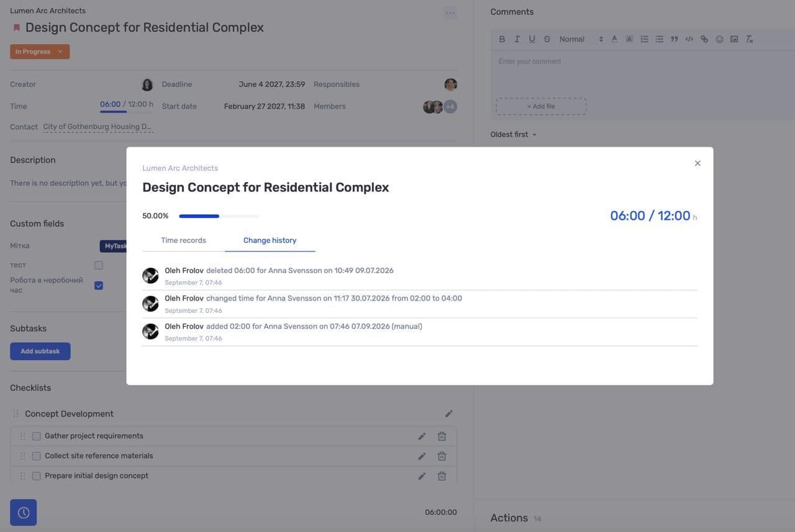Check Collect site reference materials item

[x=37, y=456]
